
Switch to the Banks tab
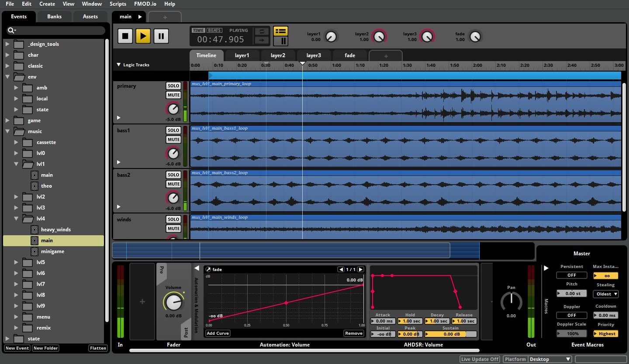click(55, 17)
